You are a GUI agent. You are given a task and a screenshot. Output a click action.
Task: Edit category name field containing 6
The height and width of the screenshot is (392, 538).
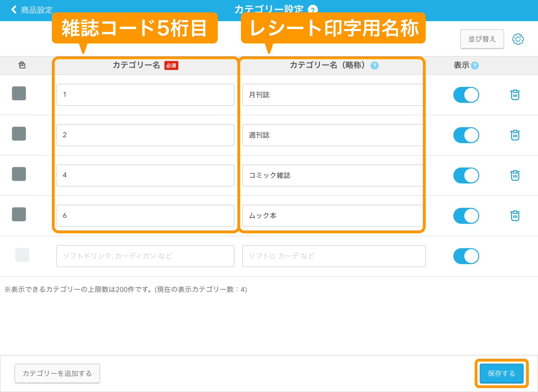coord(145,216)
